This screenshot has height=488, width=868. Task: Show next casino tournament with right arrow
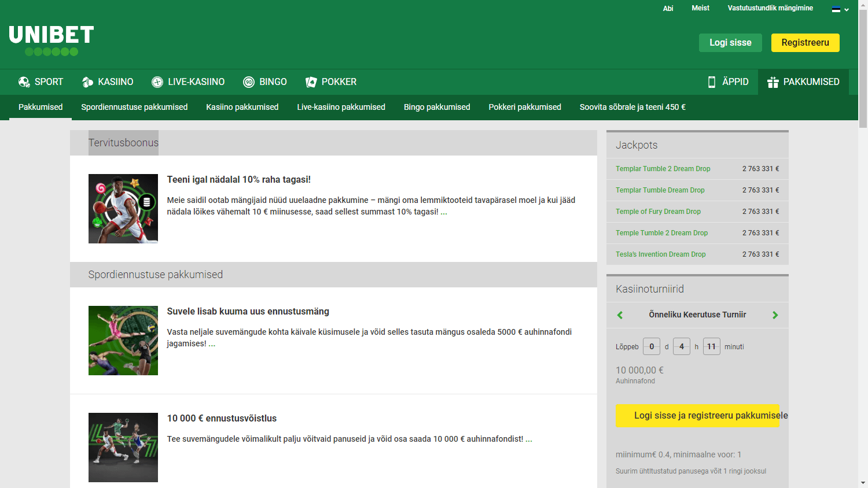pos(775,315)
